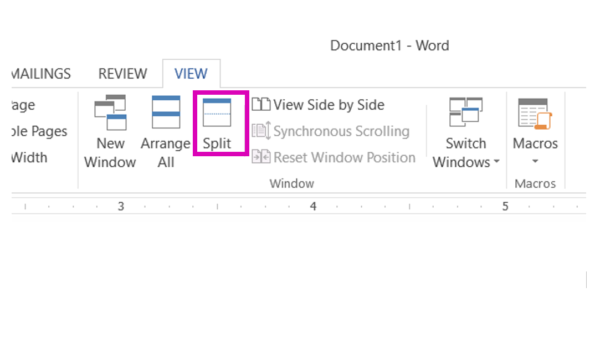This screenshot has height=364, width=595.
Task: Select View Side by Side
Action: 318,105
